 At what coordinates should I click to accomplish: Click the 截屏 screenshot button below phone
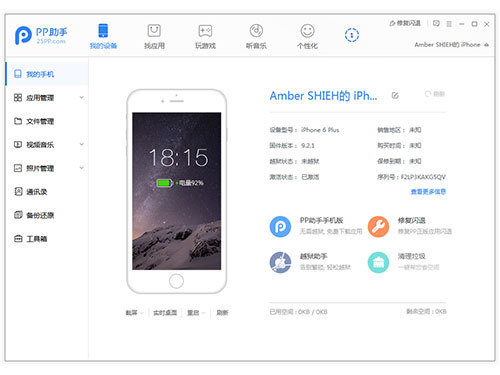[x=131, y=313]
